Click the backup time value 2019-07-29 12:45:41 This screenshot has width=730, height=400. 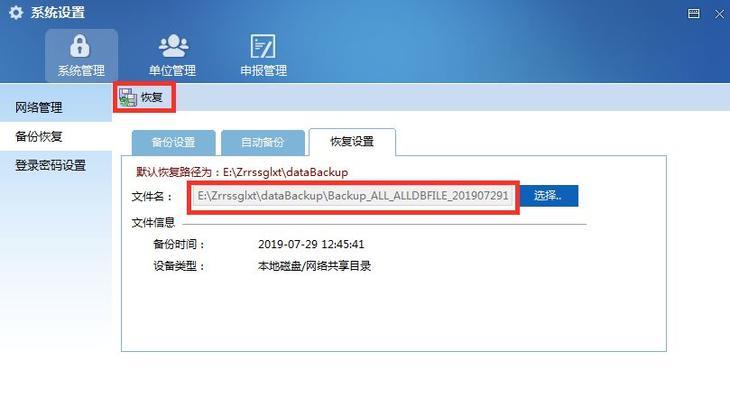click(x=311, y=244)
